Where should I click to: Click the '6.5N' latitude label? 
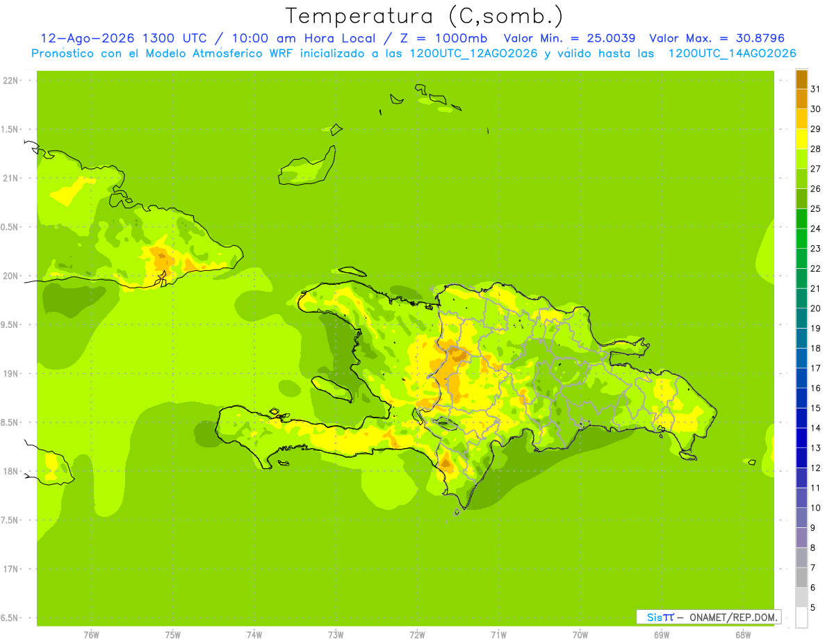click(x=10, y=618)
